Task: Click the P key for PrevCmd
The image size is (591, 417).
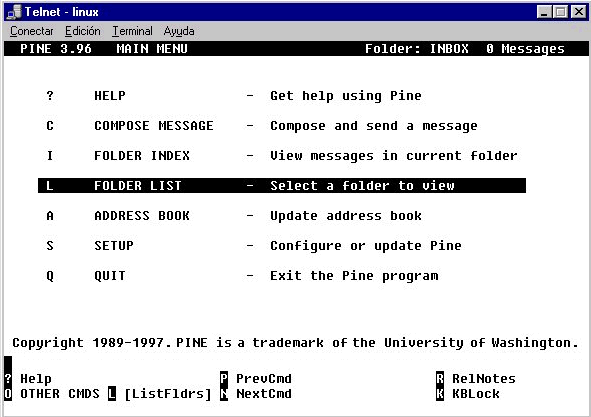Action: [x=224, y=378]
